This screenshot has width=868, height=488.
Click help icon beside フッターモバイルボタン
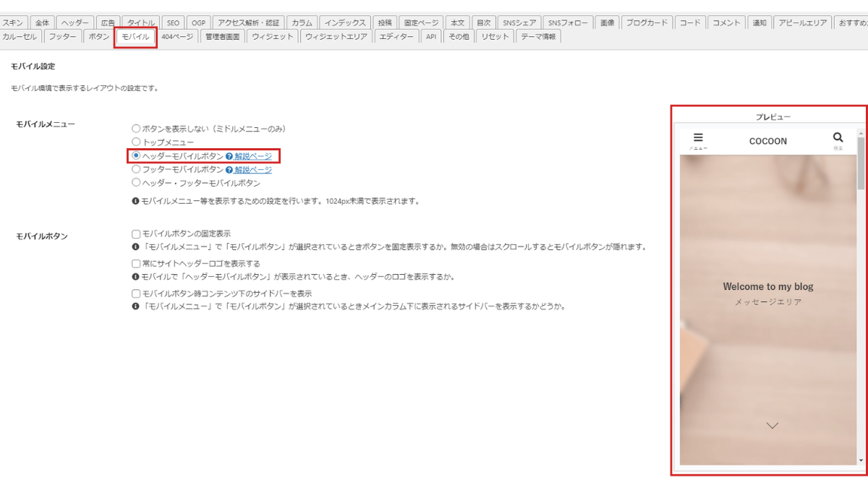(x=229, y=170)
